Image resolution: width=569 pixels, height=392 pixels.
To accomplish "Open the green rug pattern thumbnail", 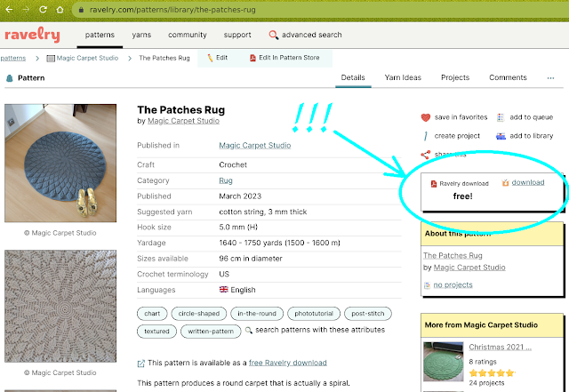I will [444, 362].
